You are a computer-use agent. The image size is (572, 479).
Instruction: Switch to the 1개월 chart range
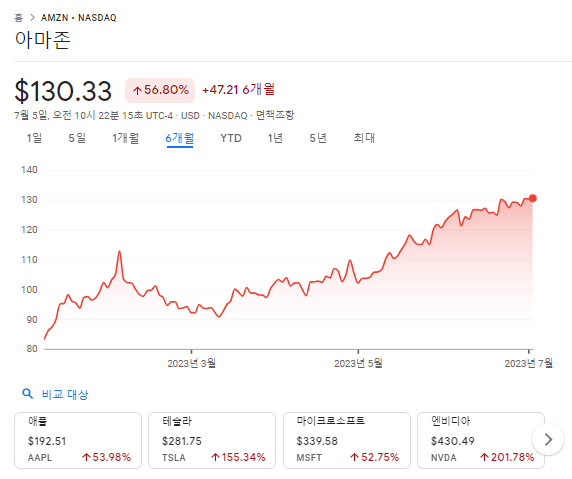pyautogui.click(x=125, y=138)
